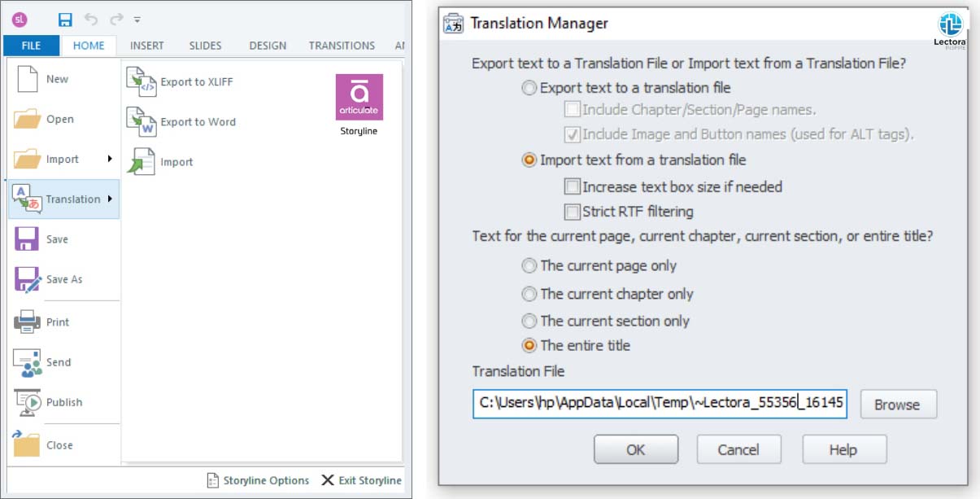Expand the Import submenu arrow
The image size is (980, 499).
click(x=110, y=159)
